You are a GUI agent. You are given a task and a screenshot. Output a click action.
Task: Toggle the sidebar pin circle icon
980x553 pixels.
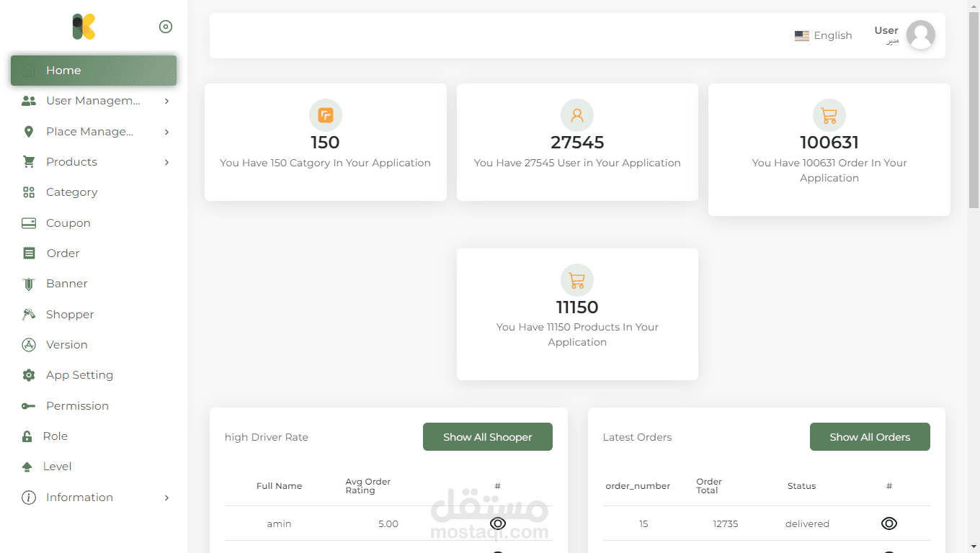coord(166,27)
